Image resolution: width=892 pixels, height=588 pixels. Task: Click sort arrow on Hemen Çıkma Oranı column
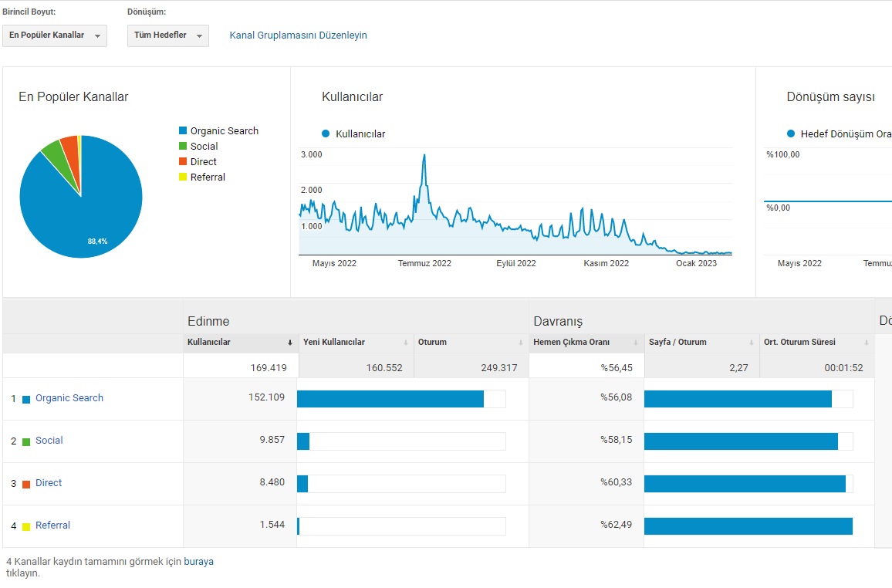636,343
